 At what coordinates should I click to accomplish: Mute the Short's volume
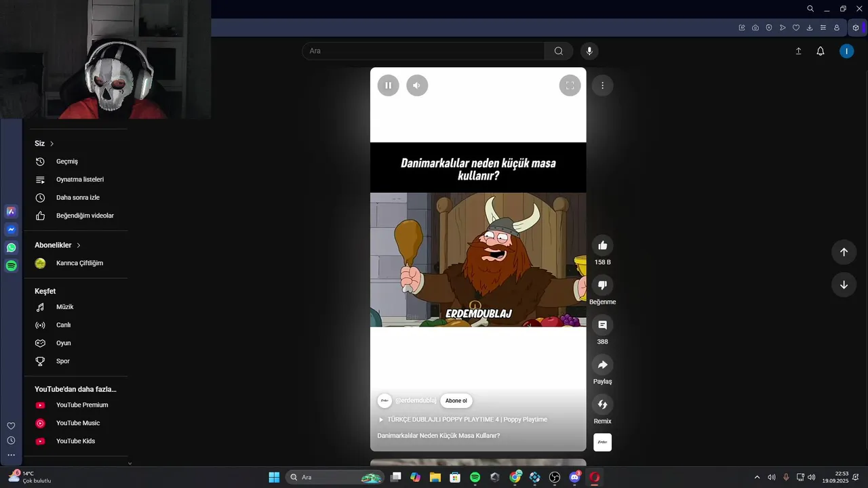click(x=417, y=85)
